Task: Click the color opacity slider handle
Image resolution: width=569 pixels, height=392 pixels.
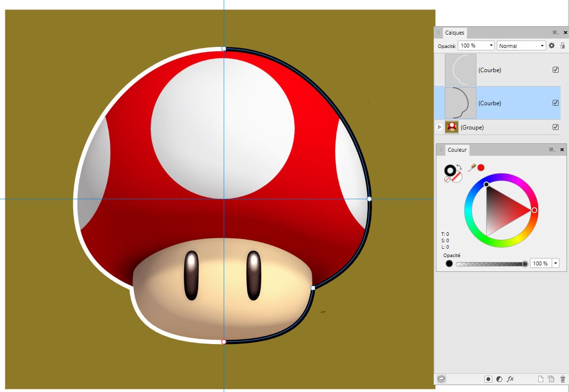Action: 525,264
